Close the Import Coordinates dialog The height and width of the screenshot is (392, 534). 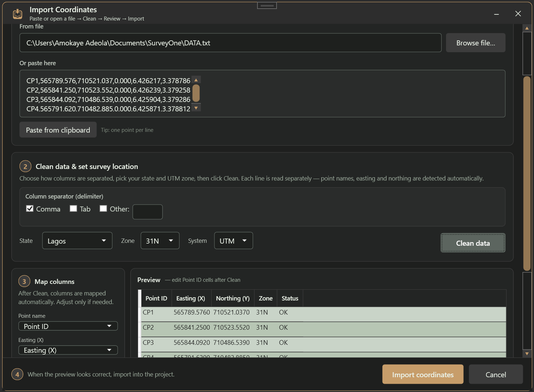[x=518, y=14]
